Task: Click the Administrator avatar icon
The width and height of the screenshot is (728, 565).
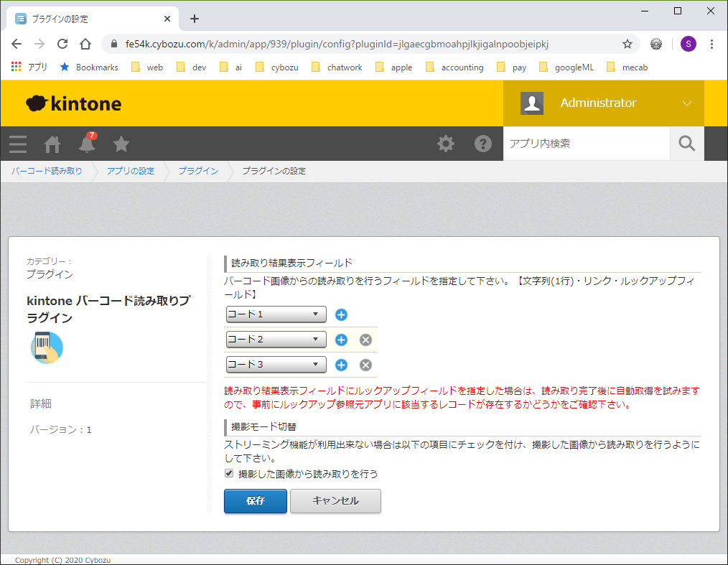Action: 532,103
